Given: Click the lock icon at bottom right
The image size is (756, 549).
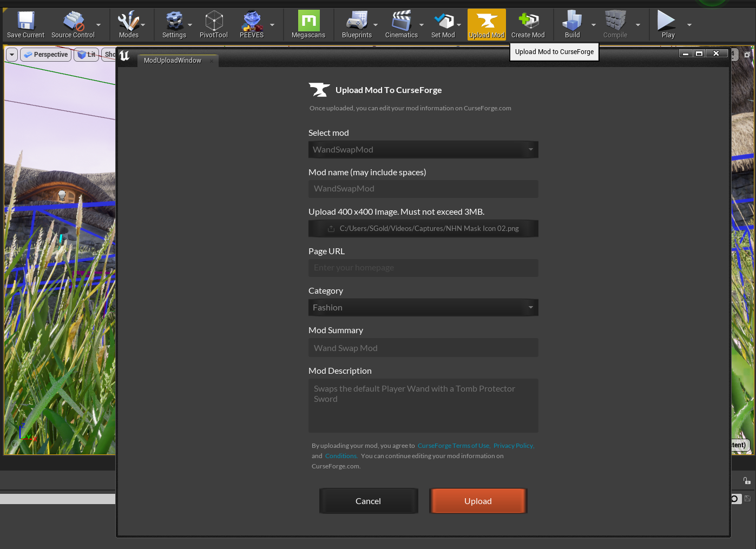Looking at the screenshot, I should click(x=747, y=481).
